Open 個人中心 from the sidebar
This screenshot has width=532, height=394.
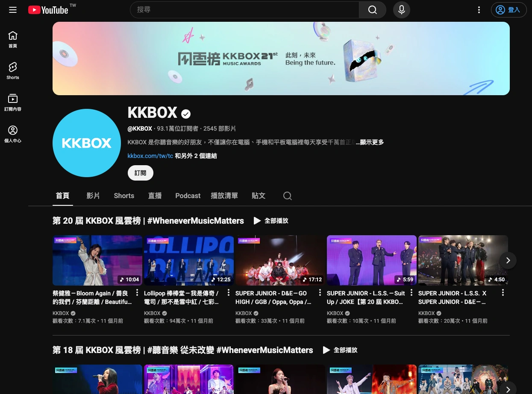pos(13,134)
